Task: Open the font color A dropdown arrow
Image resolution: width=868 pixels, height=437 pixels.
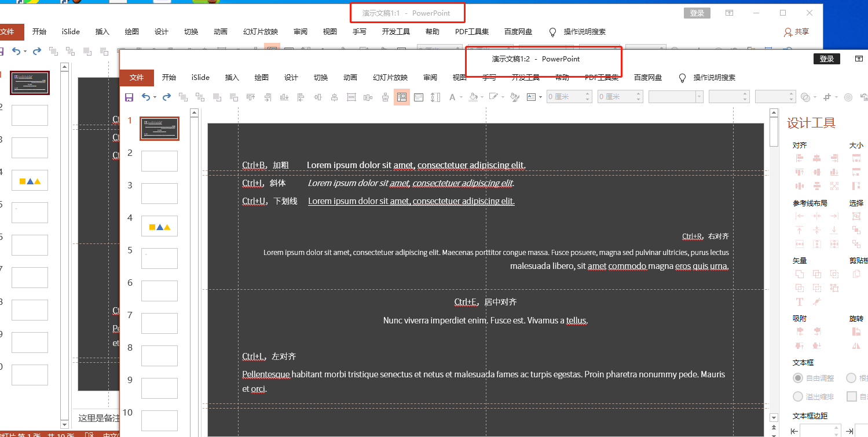Action: 461,97
